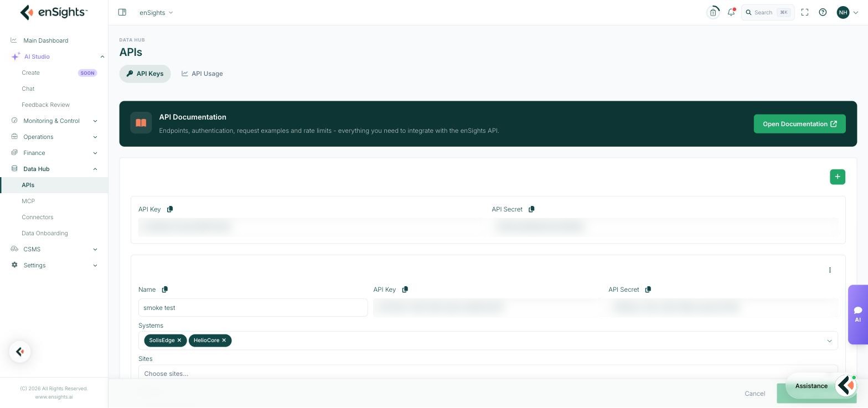Click the Name field containing smoke test

tap(253, 308)
